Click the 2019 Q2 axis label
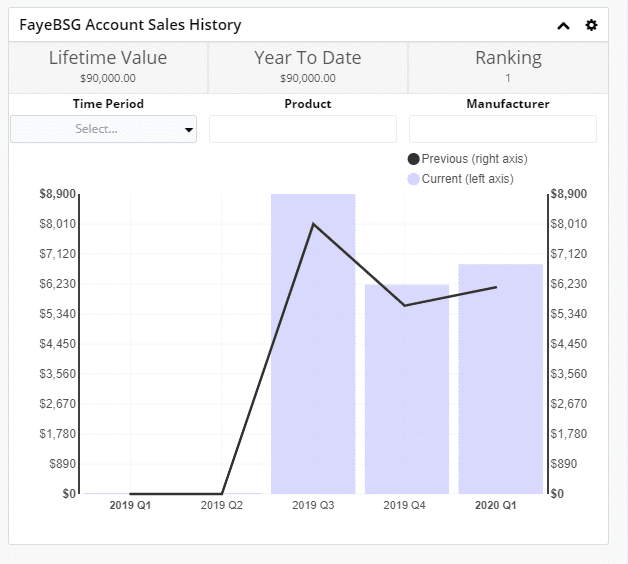Screen dimensions: 628x564 (221, 505)
